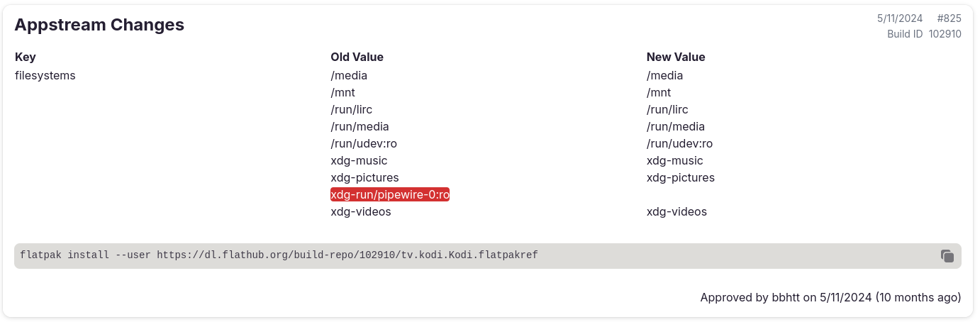980x322 pixels.
Task: Click /run/lirc in the Old Value column
Action: pyautogui.click(x=351, y=109)
